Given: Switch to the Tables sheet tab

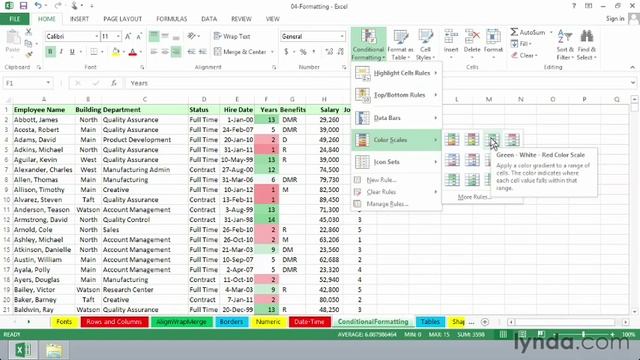Looking at the screenshot, I should [x=430, y=322].
